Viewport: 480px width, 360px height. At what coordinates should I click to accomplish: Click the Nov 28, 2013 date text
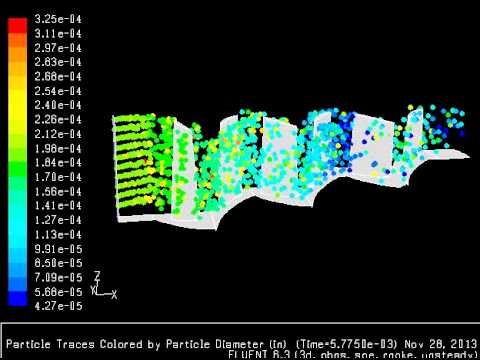coord(441,344)
